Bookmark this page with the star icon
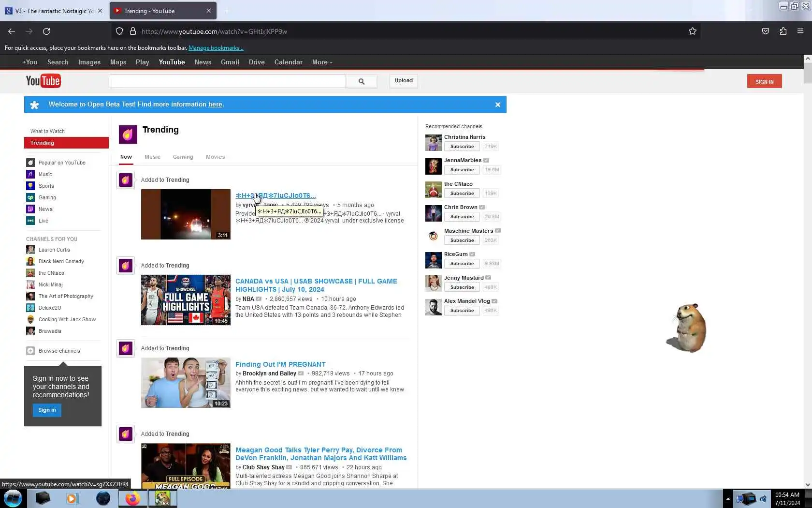Viewport: 812px width, 508px height. [692, 31]
